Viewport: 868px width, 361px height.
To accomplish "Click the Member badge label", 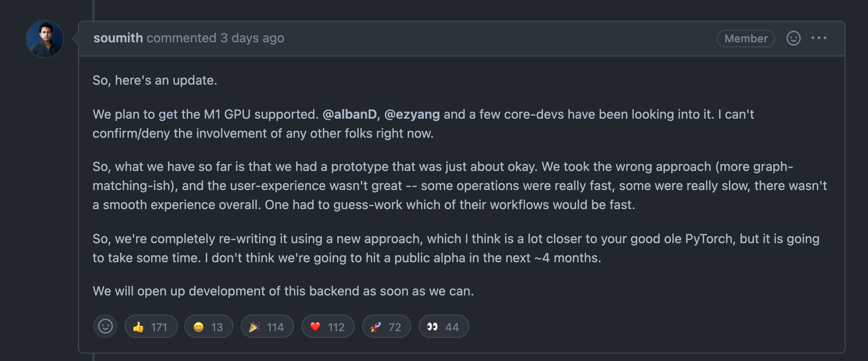I will point(745,39).
